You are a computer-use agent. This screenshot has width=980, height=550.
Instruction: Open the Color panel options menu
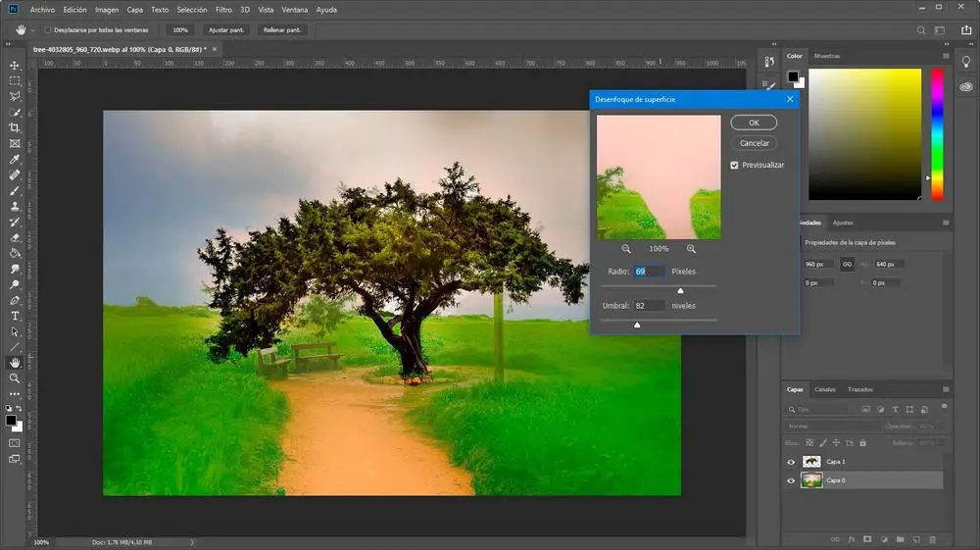pyautogui.click(x=945, y=56)
